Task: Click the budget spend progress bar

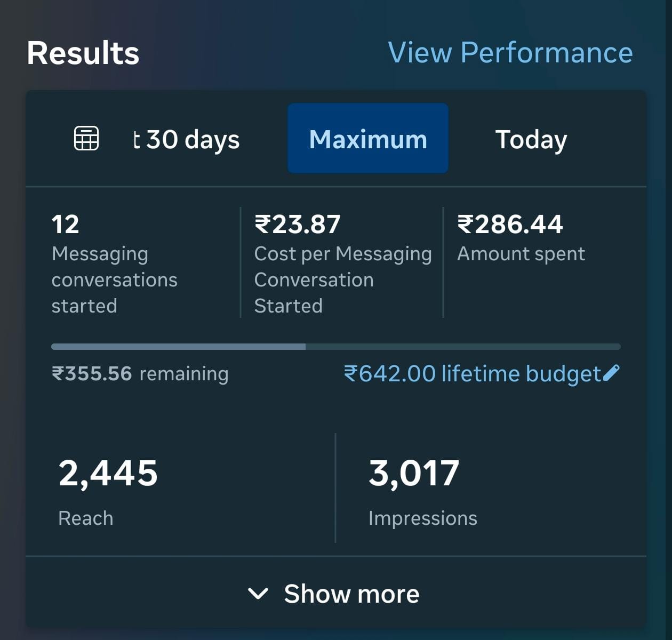Action: pos(336,346)
